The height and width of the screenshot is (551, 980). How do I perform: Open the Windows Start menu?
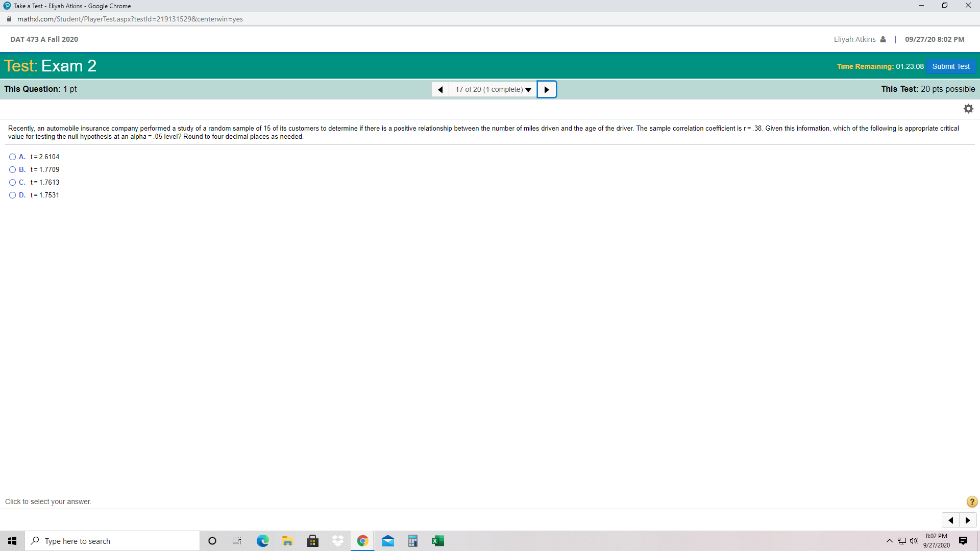tap(12, 540)
